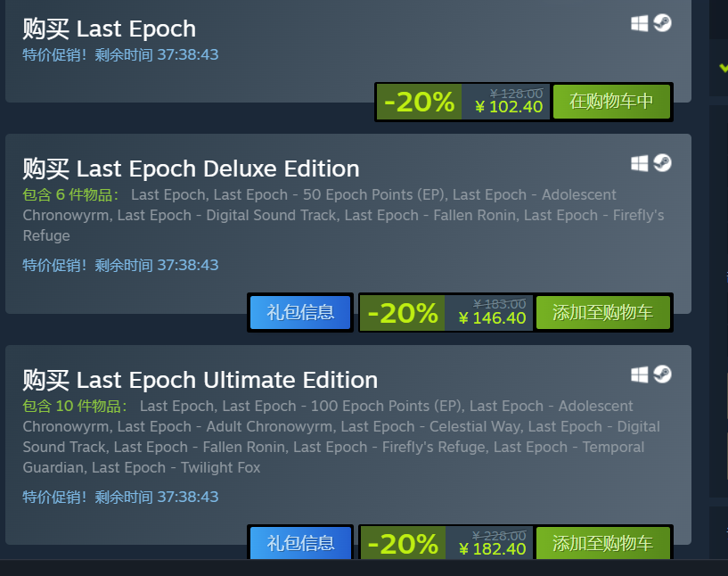Click the Steam logo icon for Ultimate Edition
This screenshot has height=576, width=728.
click(663, 374)
